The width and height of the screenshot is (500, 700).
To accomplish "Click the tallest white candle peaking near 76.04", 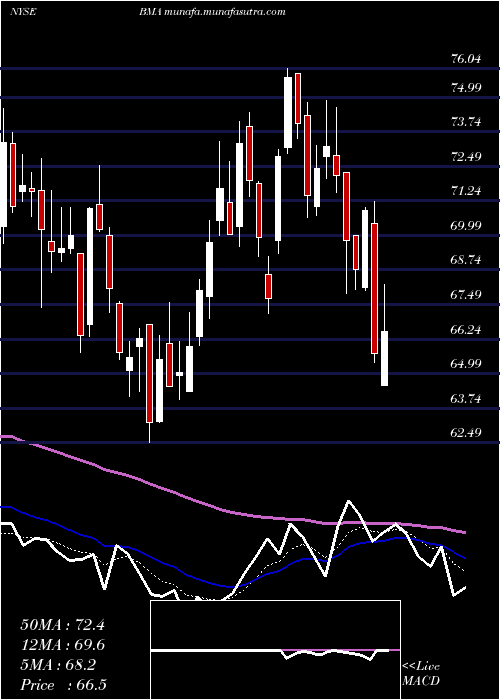I will 288,112.
